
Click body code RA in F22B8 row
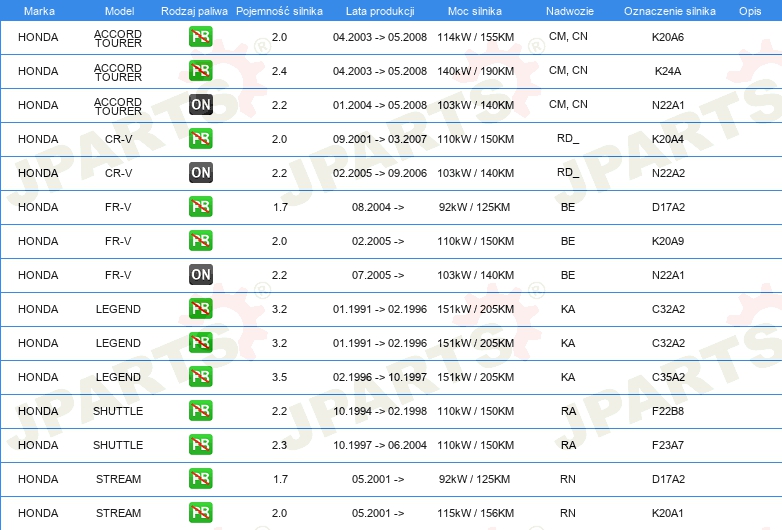(569, 411)
